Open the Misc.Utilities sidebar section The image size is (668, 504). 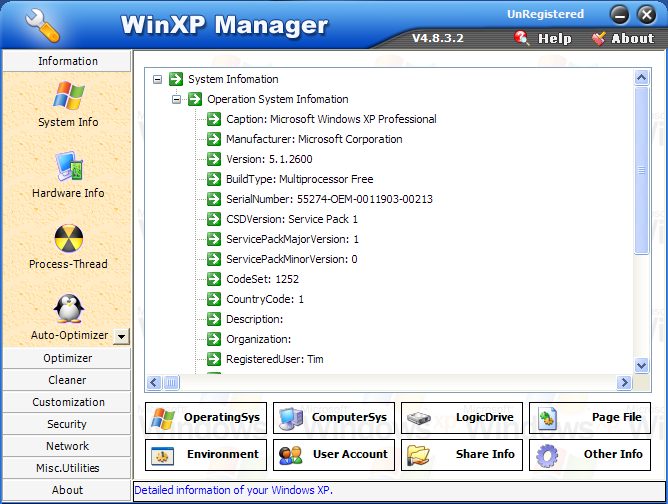(x=67, y=468)
